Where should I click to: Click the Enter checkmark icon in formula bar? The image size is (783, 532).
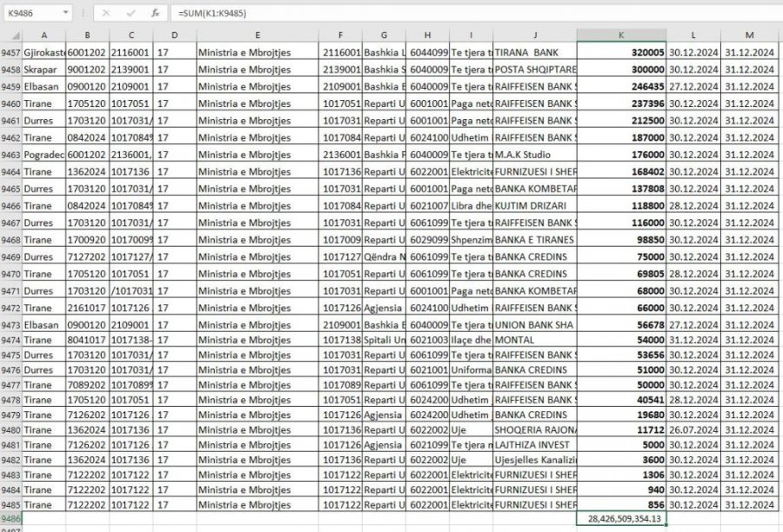coord(130,13)
